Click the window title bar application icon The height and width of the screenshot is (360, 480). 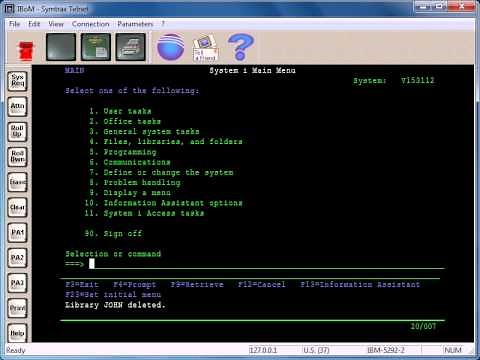coord(10,9)
